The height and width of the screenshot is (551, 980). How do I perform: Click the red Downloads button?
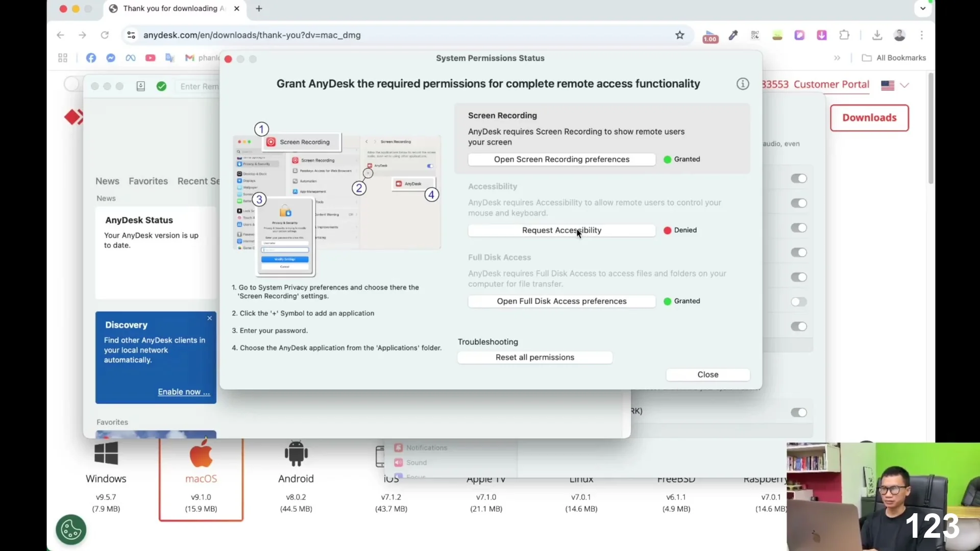click(x=869, y=118)
